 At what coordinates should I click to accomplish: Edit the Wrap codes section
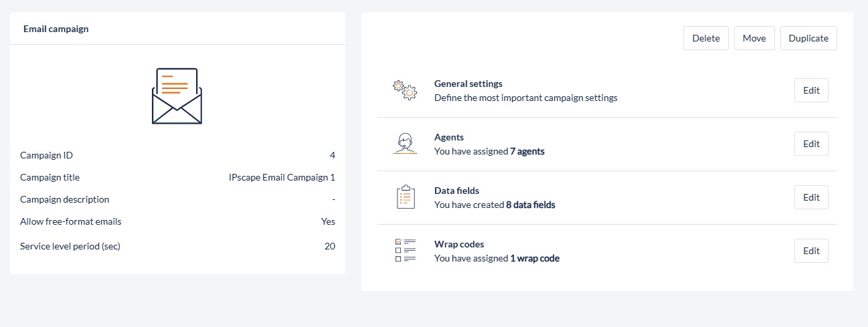tap(811, 251)
